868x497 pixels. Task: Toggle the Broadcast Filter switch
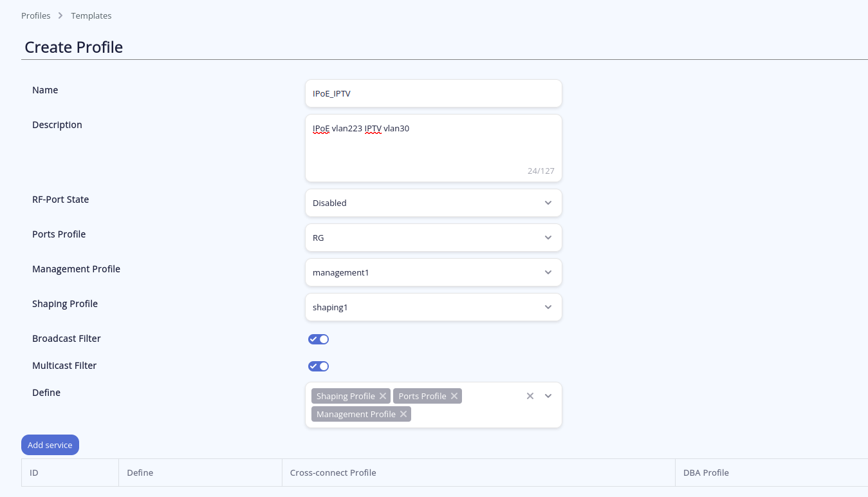[x=319, y=339]
